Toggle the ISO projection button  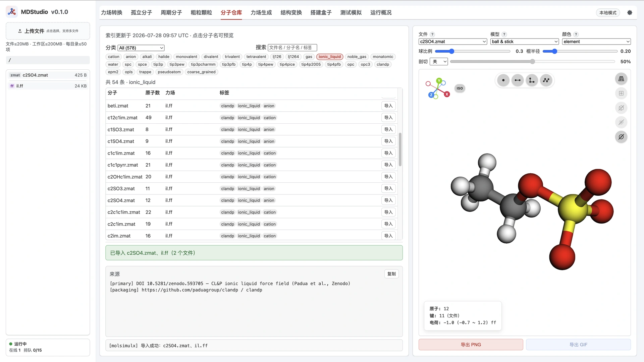pos(460,88)
